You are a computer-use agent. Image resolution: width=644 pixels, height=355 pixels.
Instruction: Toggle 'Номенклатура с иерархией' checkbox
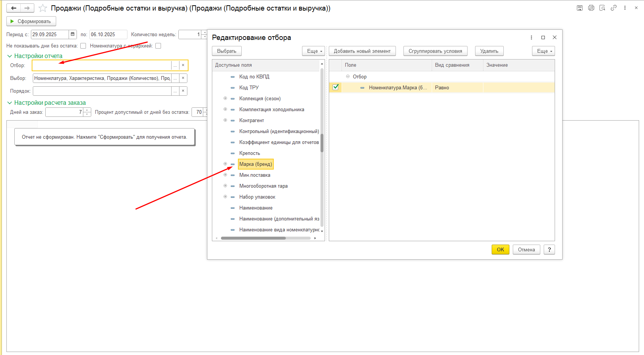tap(158, 46)
